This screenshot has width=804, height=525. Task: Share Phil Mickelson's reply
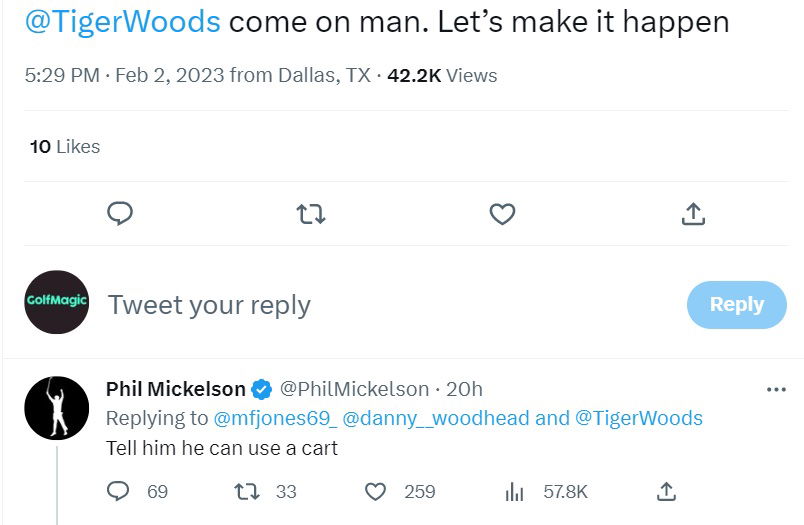tap(667, 491)
